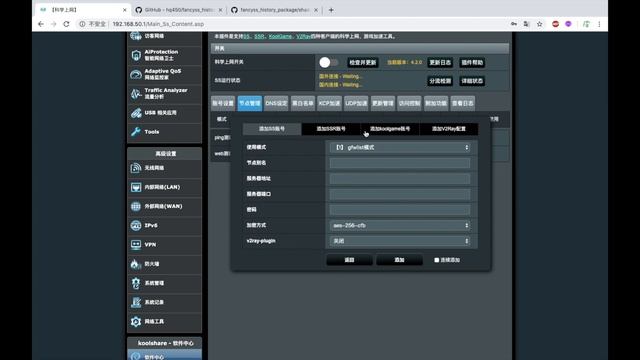
Task: Click the 更新日志 button
Action: (440, 62)
